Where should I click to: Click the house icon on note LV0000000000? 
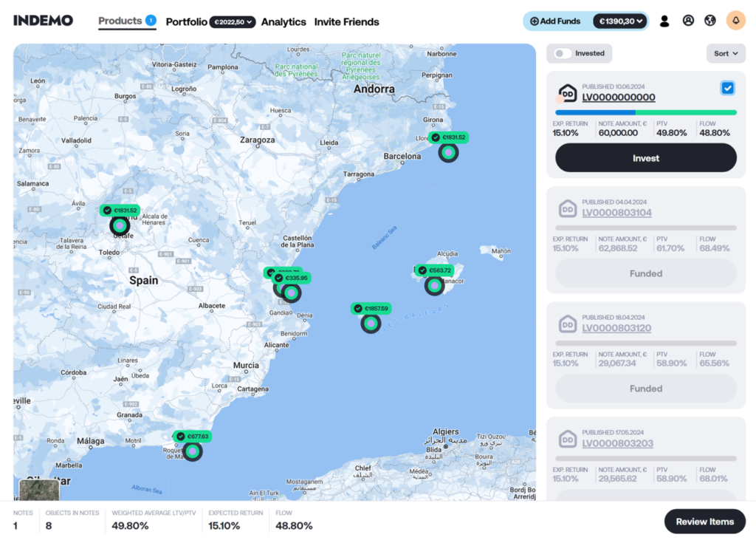click(x=567, y=94)
